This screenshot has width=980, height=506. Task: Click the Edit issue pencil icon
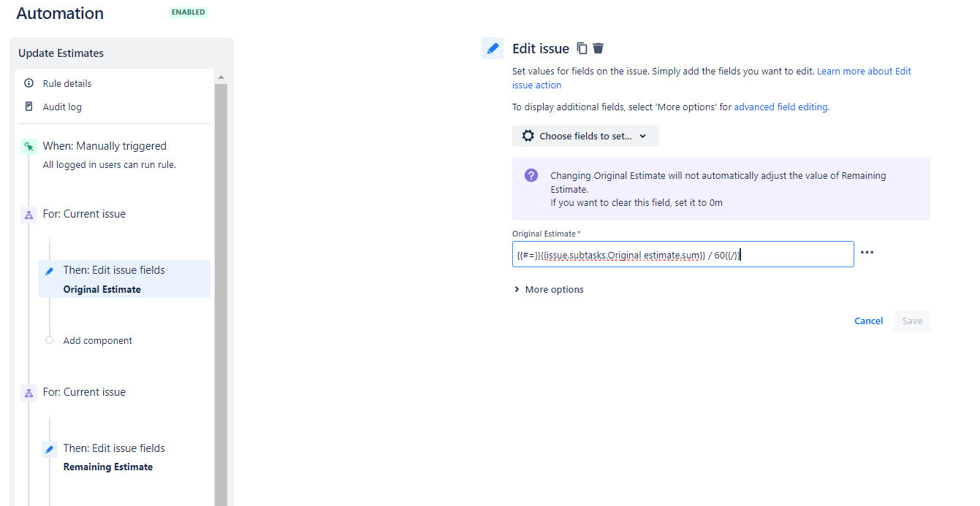(x=493, y=48)
